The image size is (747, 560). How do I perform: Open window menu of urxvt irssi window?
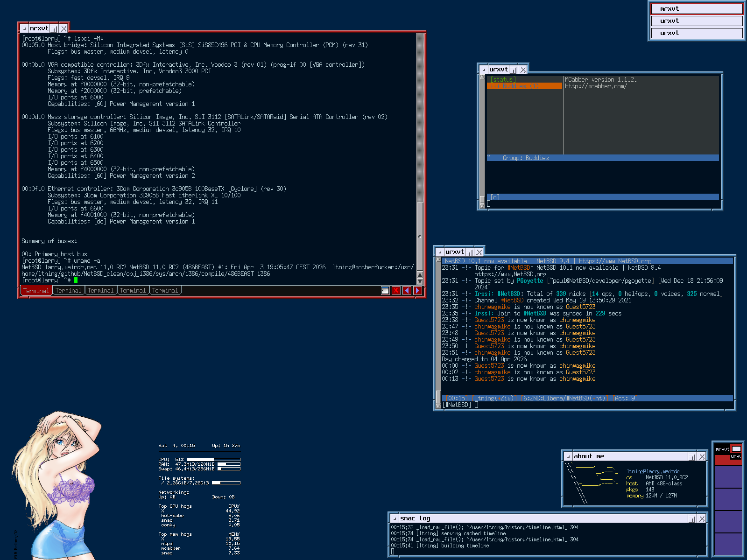(440, 252)
